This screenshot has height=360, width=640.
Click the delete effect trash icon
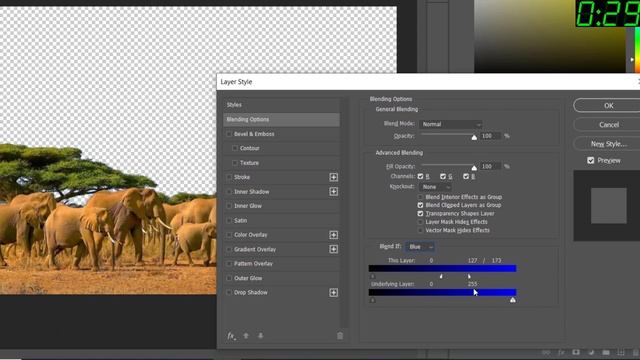[x=340, y=336]
